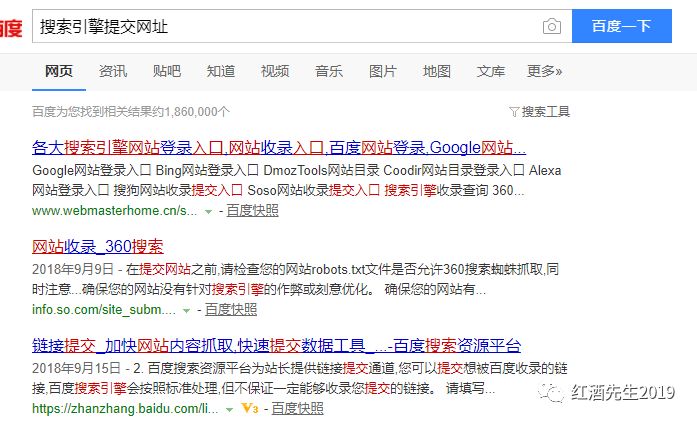This screenshot has height=423, width=697.
Task: Switch to the 知道 tab
Action: (221, 71)
